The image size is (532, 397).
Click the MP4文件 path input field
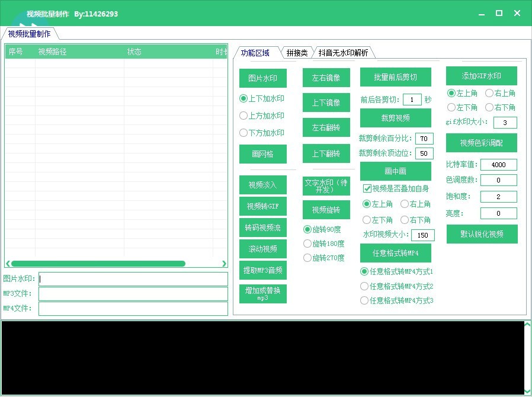pyautogui.click(x=133, y=309)
